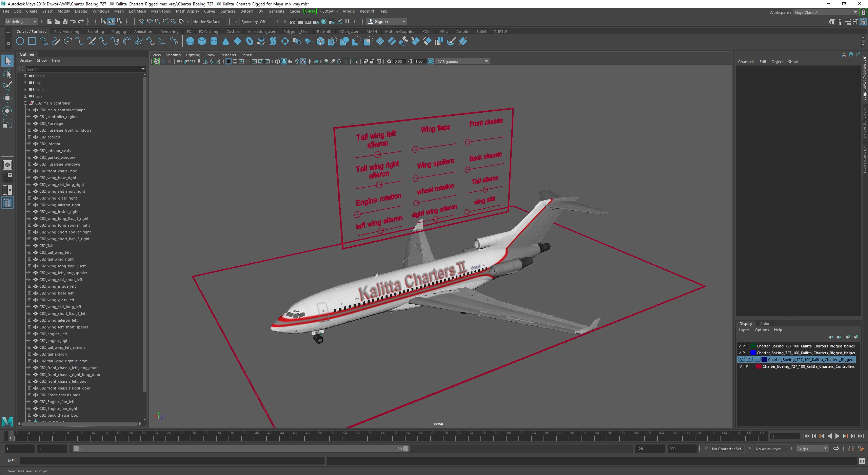This screenshot has height=475, width=868.
Task: Click the Undo arrow icon
Action: [x=73, y=21]
